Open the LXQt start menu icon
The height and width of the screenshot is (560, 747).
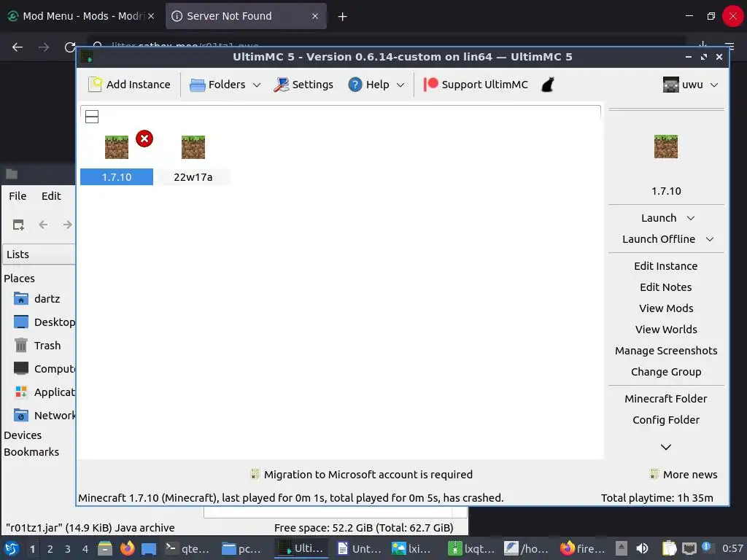(12, 548)
